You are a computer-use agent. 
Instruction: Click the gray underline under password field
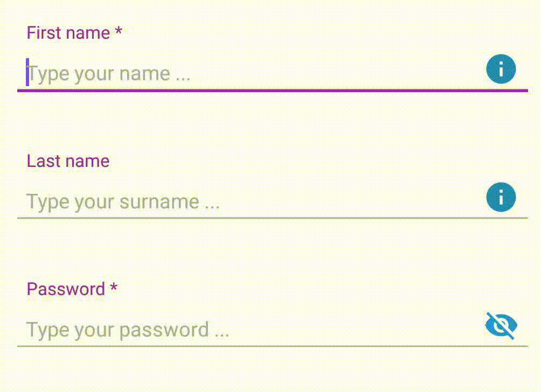pos(273,346)
